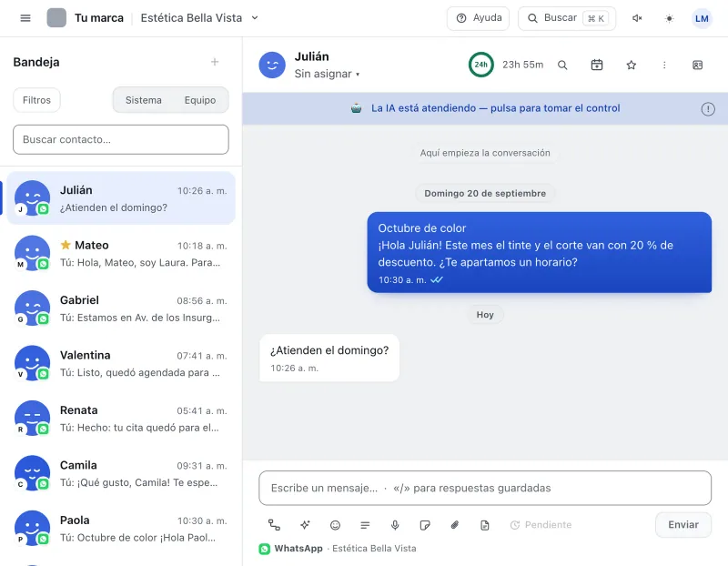The image size is (728, 566).
Task: Open Julián's conversation in the list
Action: (121, 198)
